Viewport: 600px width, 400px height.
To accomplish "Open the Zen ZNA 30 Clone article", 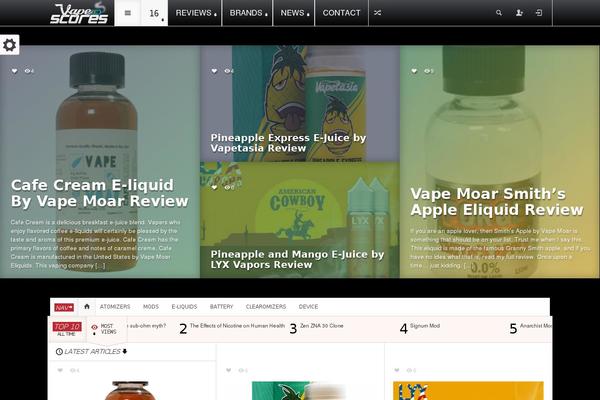I will (x=321, y=326).
